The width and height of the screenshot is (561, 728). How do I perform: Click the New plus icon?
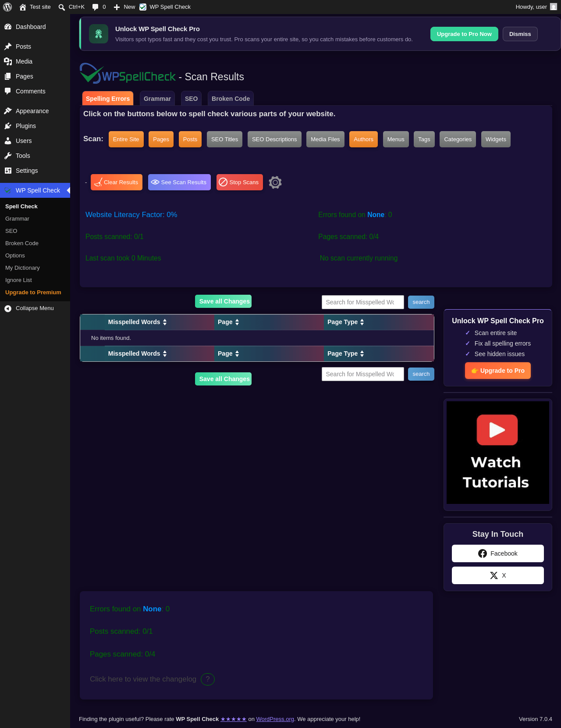pos(117,7)
